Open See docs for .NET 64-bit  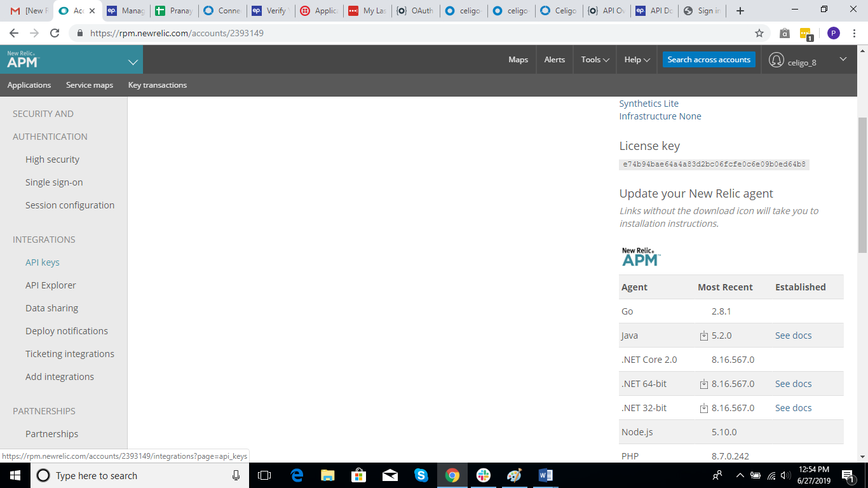pyautogui.click(x=793, y=384)
